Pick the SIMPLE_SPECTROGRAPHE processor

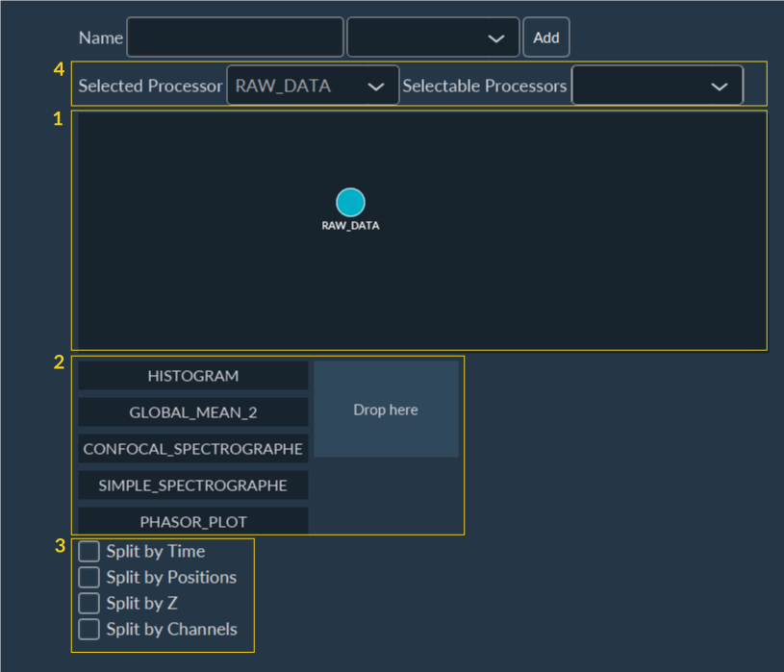tap(192, 485)
